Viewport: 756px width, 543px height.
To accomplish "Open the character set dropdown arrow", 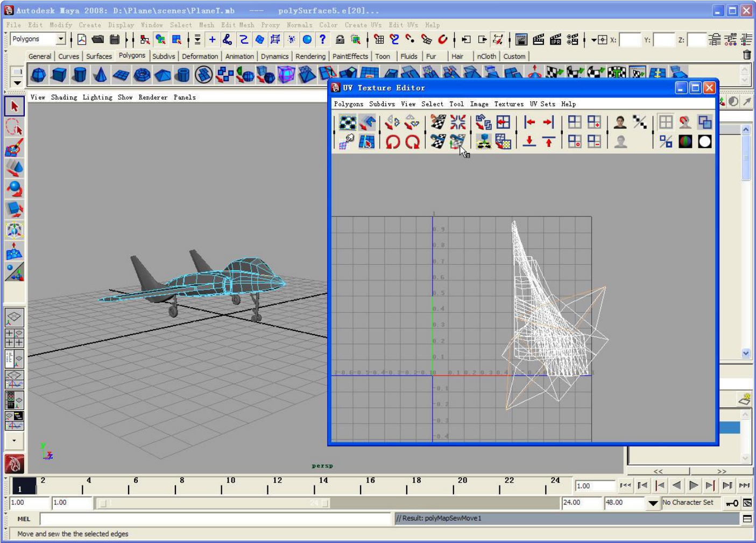I will (653, 503).
